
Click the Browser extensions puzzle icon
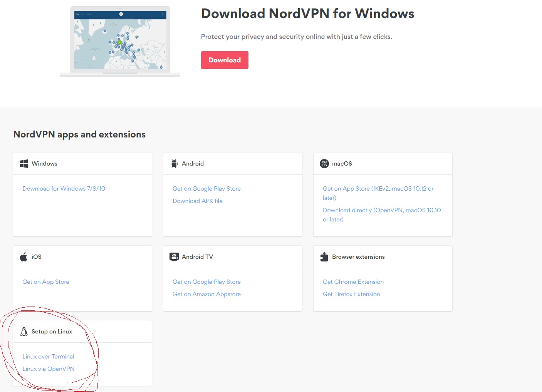point(324,257)
